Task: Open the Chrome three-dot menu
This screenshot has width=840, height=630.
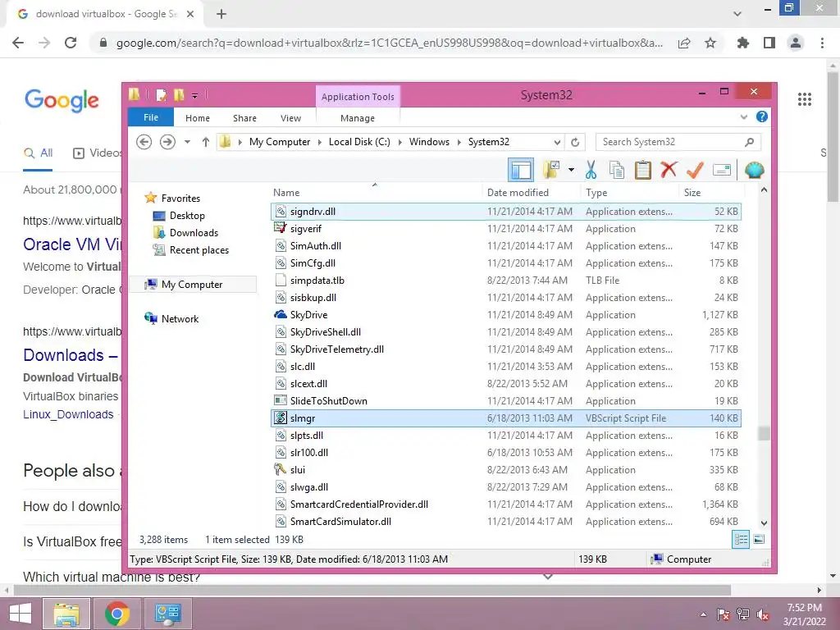Action: (x=822, y=43)
